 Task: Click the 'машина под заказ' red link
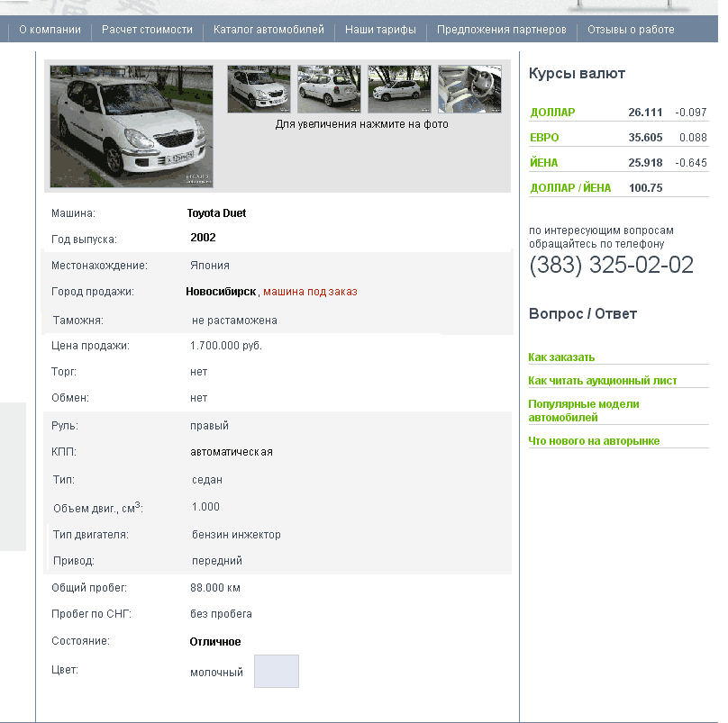tap(310, 292)
